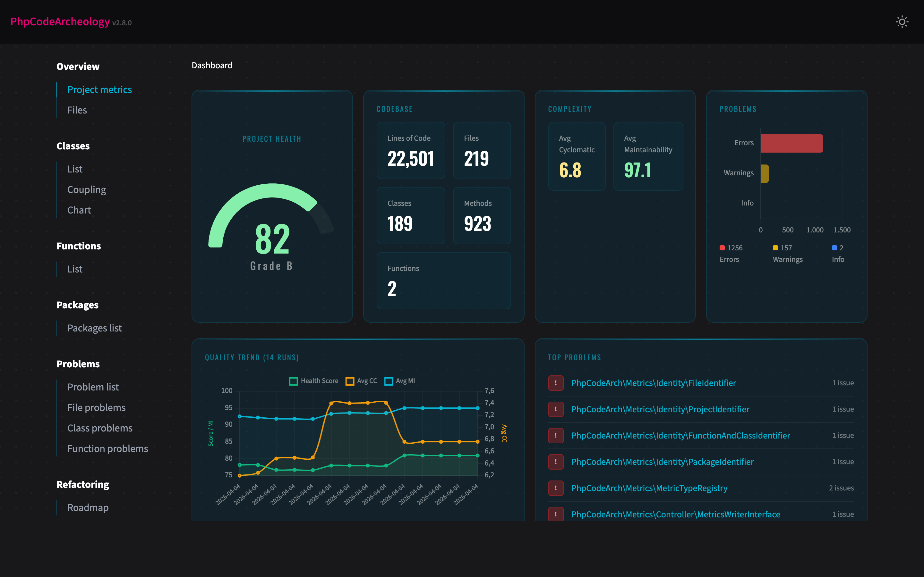Click the error icon beside MetricTypeRegistry
This screenshot has height=577, width=924.
556,488
